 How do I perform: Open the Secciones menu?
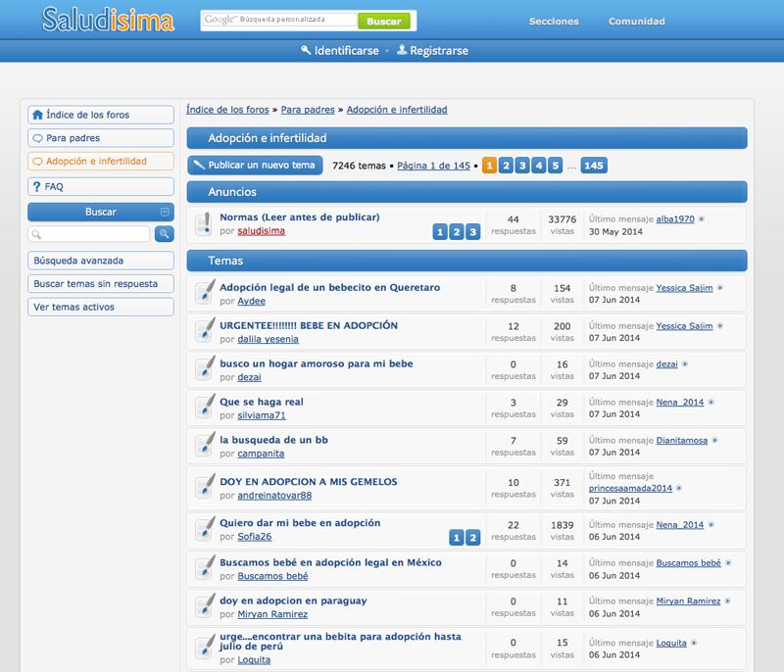[x=554, y=21]
